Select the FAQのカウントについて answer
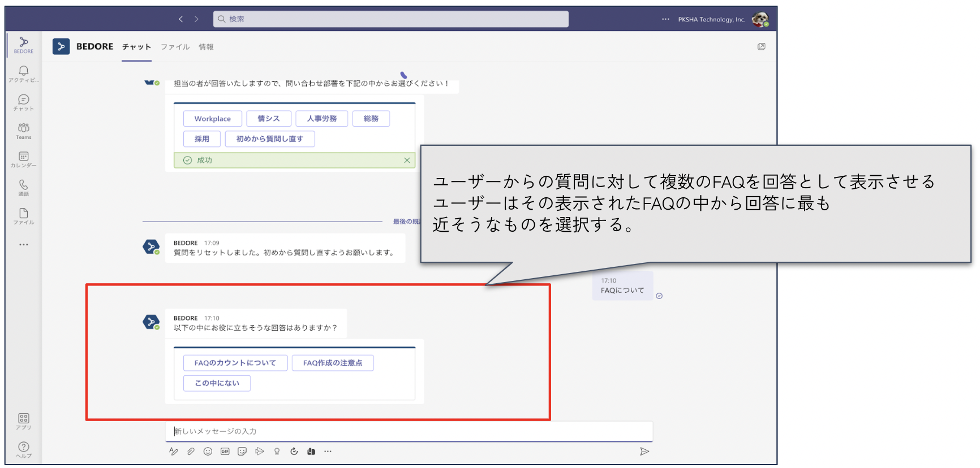 pyautogui.click(x=235, y=363)
